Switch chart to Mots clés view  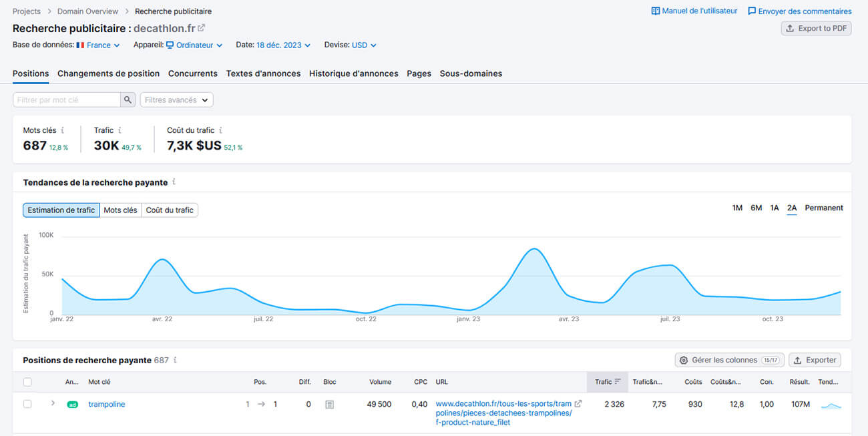(120, 210)
